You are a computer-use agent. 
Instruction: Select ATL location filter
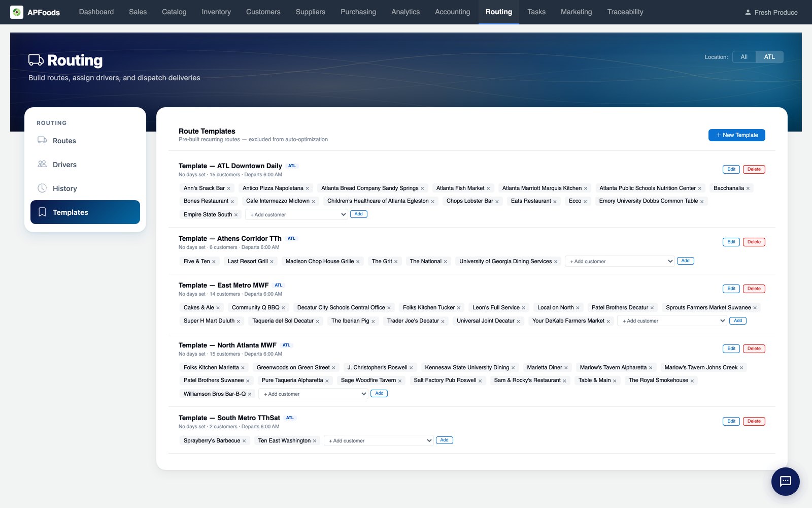(x=769, y=57)
